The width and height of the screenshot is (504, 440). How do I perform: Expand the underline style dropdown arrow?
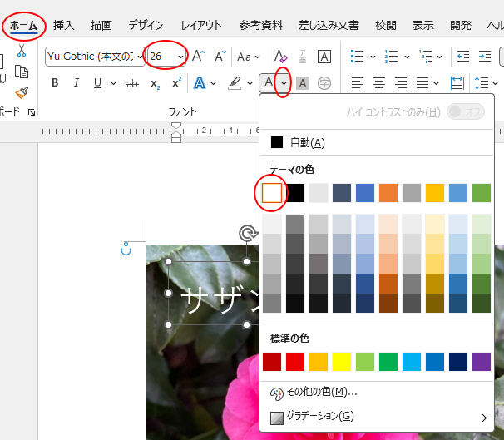pyautogui.click(x=113, y=83)
